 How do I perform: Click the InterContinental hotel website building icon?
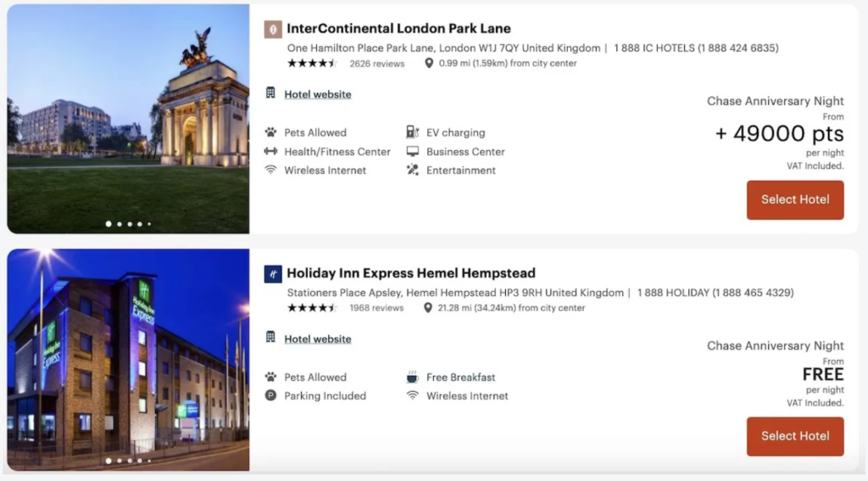pos(270,92)
